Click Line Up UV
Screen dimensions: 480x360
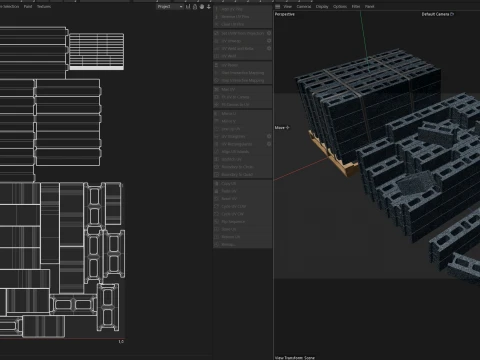[x=243, y=129]
